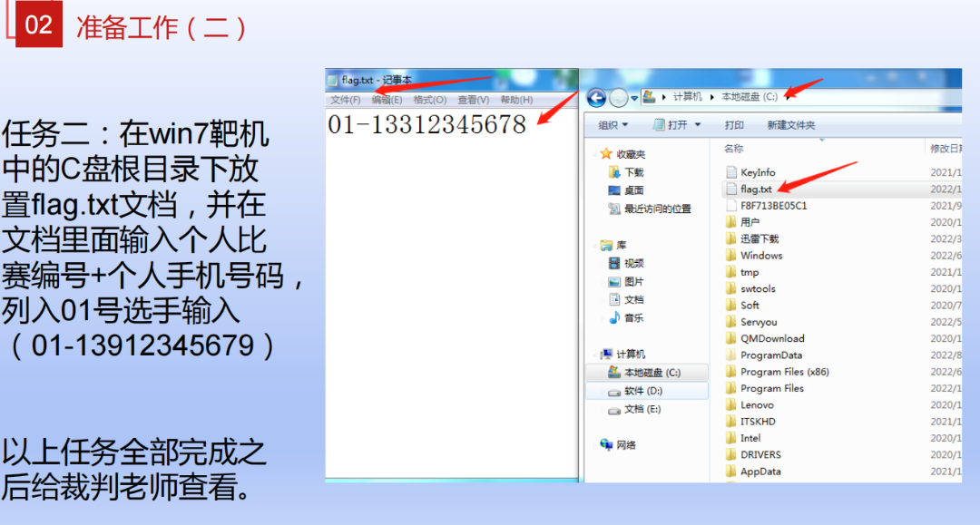Select the Intel folder name
This screenshot has height=525, width=980.
pos(750,438)
